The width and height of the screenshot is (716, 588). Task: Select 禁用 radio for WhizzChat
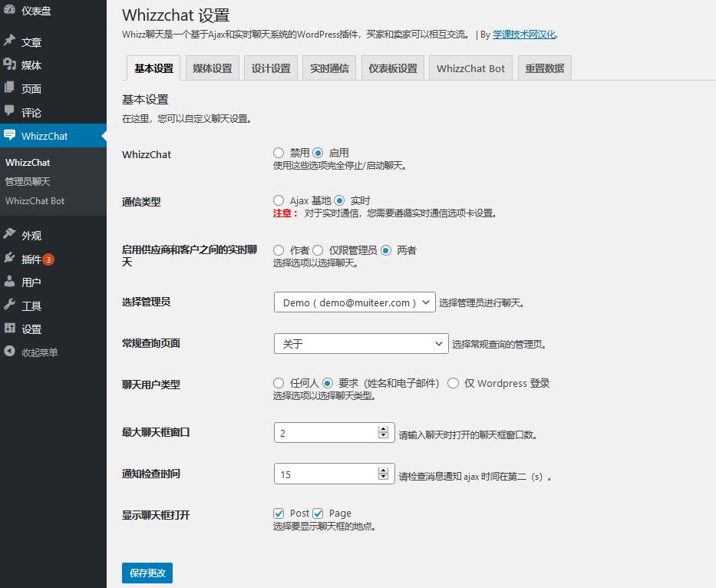tap(279, 153)
